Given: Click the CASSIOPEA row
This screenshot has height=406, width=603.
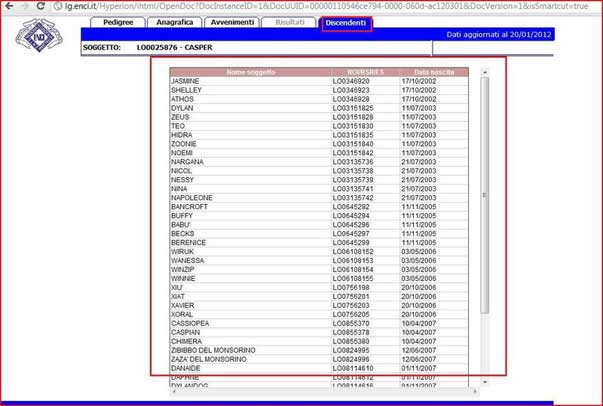Looking at the screenshot, I should pyautogui.click(x=192, y=323).
